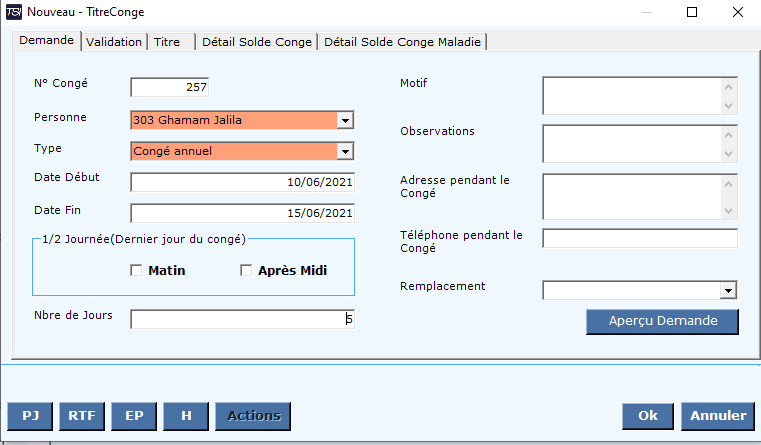Click the H history button
This screenshot has width=761, height=445.
pos(186,416)
